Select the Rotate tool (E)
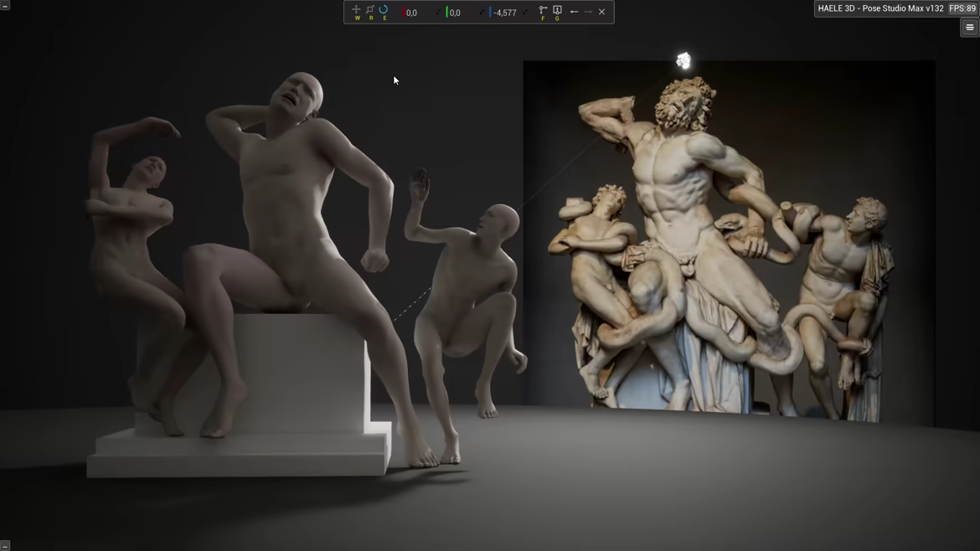Screen dimensions: 980x551 (x=384, y=10)
